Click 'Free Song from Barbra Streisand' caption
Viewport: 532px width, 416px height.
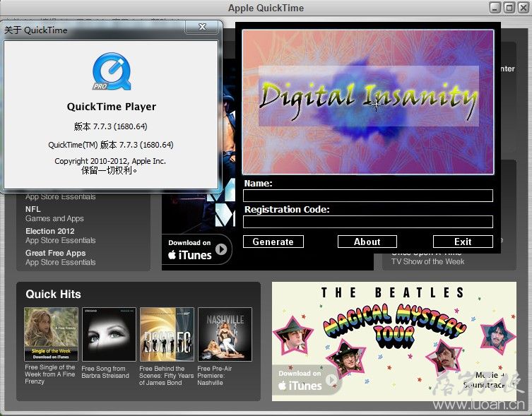point(105,372)
